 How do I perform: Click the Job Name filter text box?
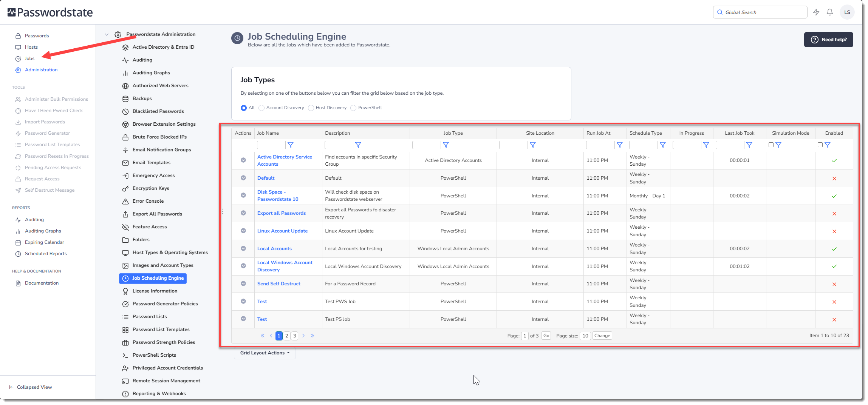tap(271, 145)
